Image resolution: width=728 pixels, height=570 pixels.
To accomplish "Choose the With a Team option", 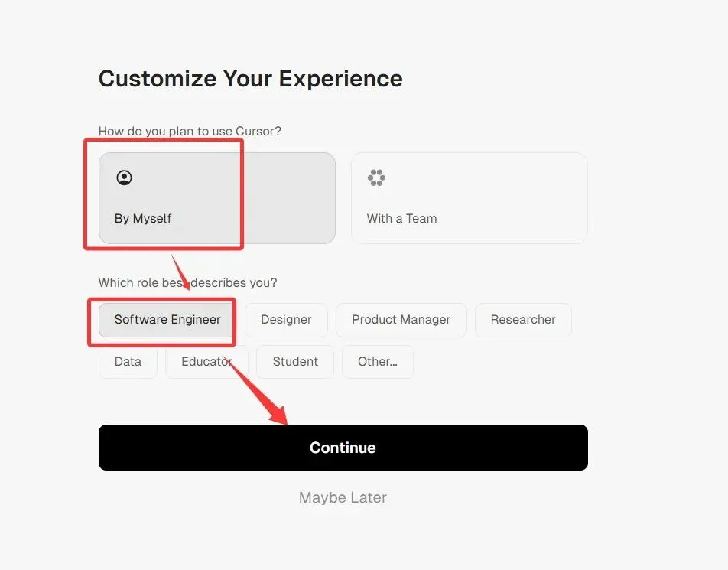I will (x=469, y=197).
